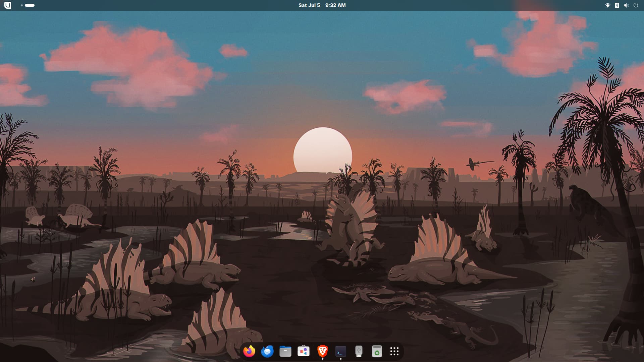Open the Software store bag icon

(304, 351)
